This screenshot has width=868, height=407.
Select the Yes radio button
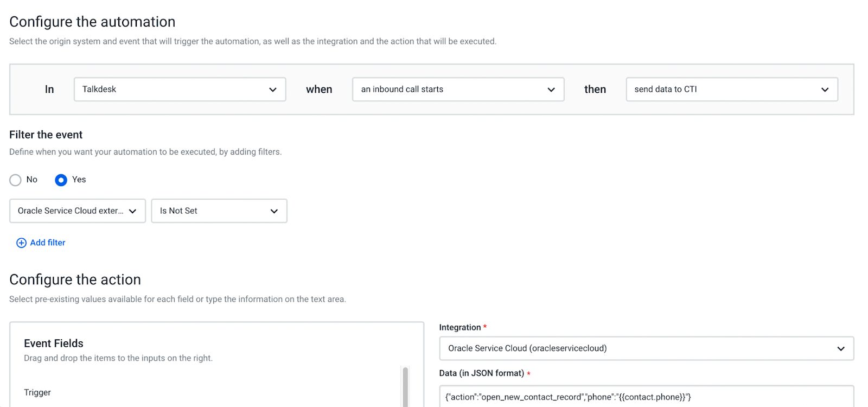pos(61,180)
